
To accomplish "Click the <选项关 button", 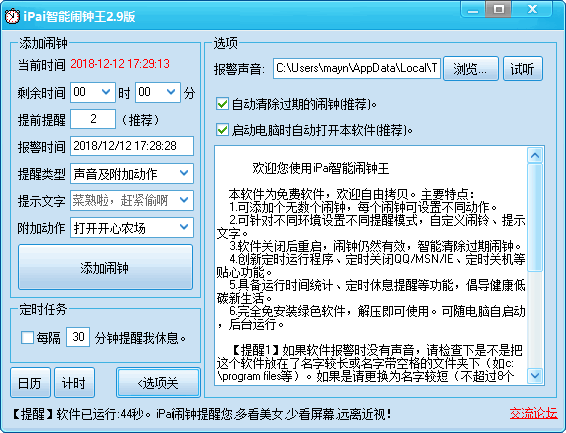I will tap(158, 382).
